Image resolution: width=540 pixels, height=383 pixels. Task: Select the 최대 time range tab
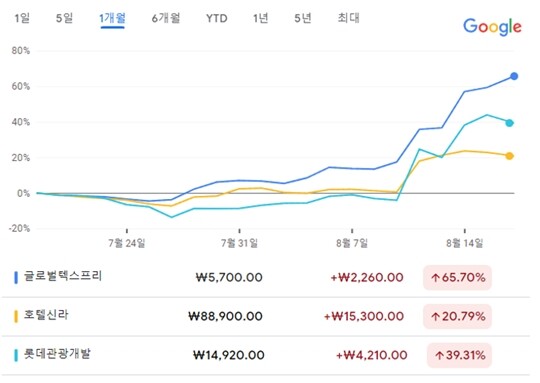348,18
